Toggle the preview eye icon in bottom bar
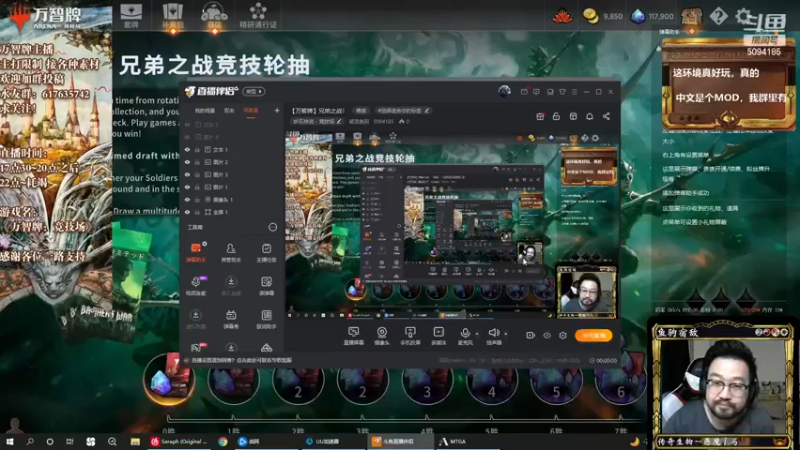The width and height of the screenshot is (800, 450). 547,335
